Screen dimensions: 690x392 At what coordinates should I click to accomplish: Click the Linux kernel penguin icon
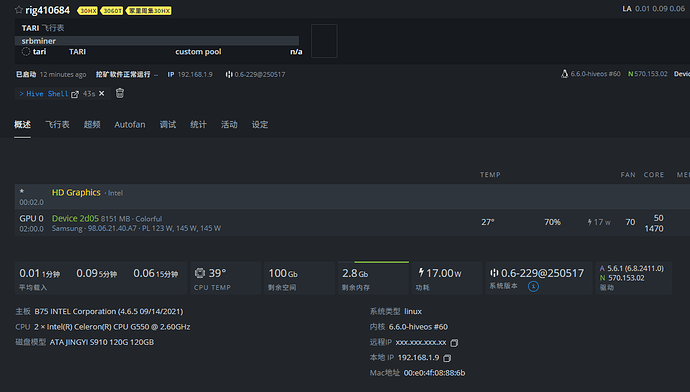click(x=564, y=74)
